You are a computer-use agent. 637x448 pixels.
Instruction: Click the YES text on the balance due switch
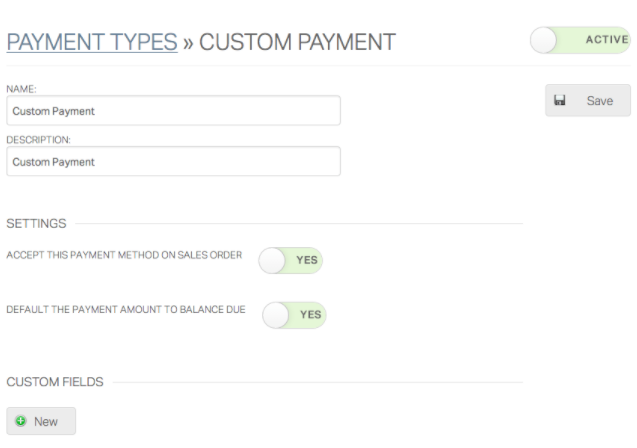point(310,315)
